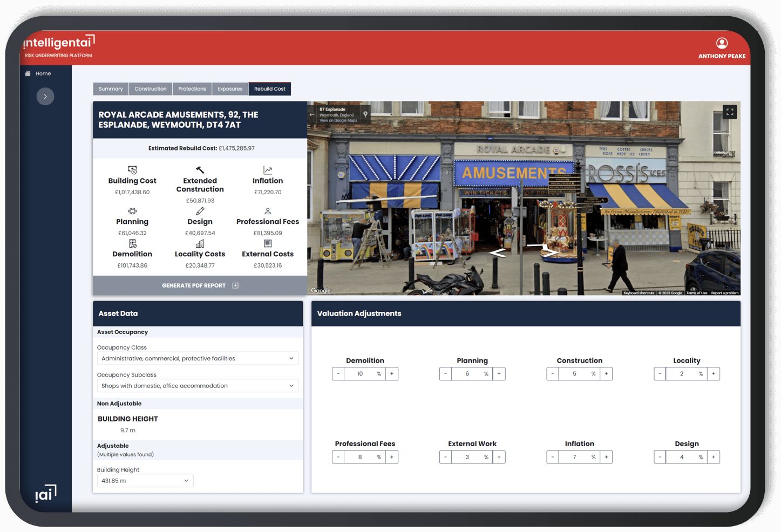Click the Building Cost icon

click(132, 170)
